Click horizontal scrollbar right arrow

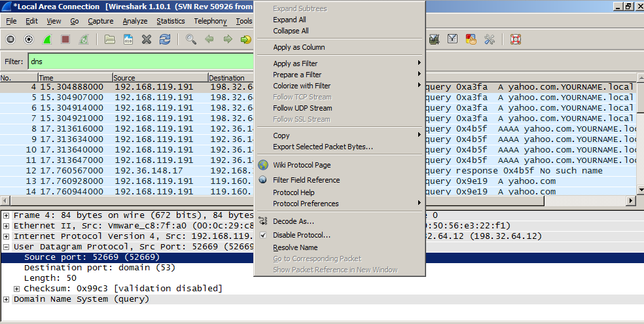pos(632,200)
